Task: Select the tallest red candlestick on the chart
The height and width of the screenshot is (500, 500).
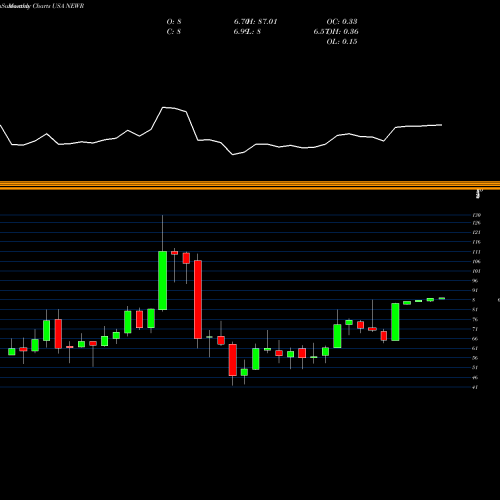Action: [198, 300]
